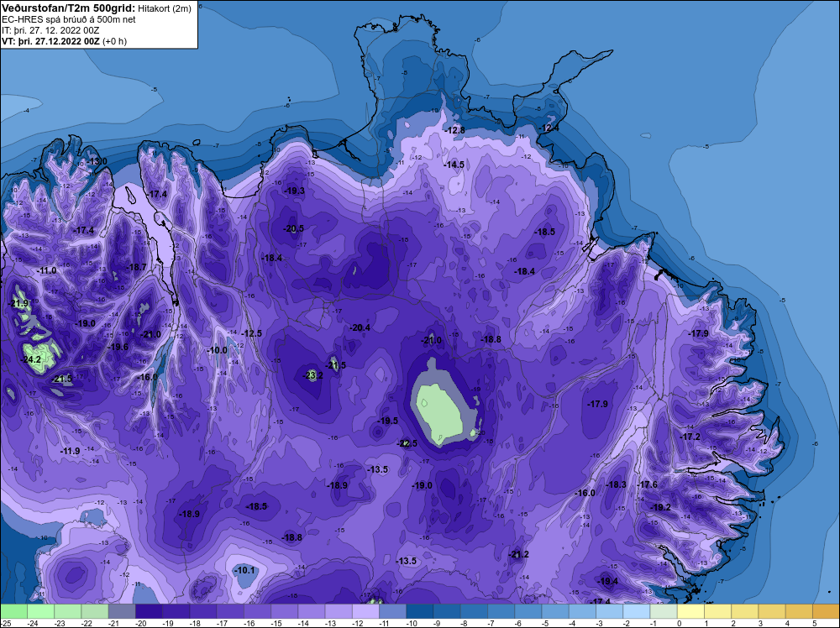The width and height of the screenshot is (840, 628).
Task: Click the -10.1 temperature label
Action: pos(244,570)
